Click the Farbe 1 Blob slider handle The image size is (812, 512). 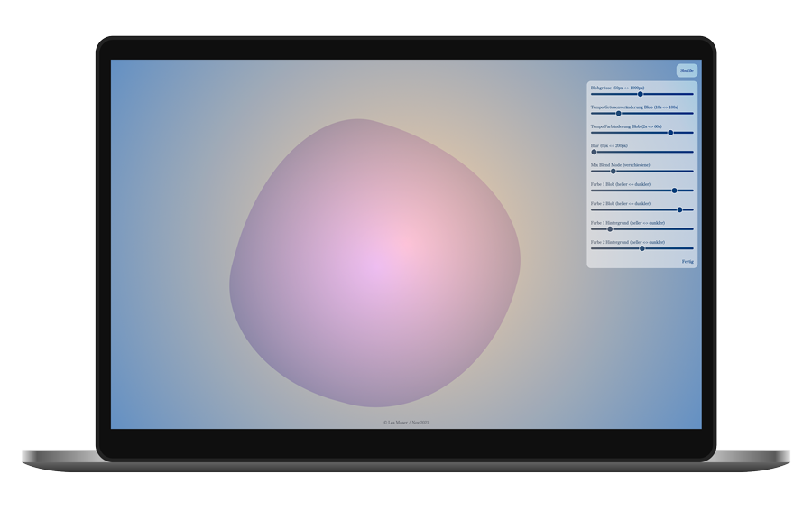675,191
